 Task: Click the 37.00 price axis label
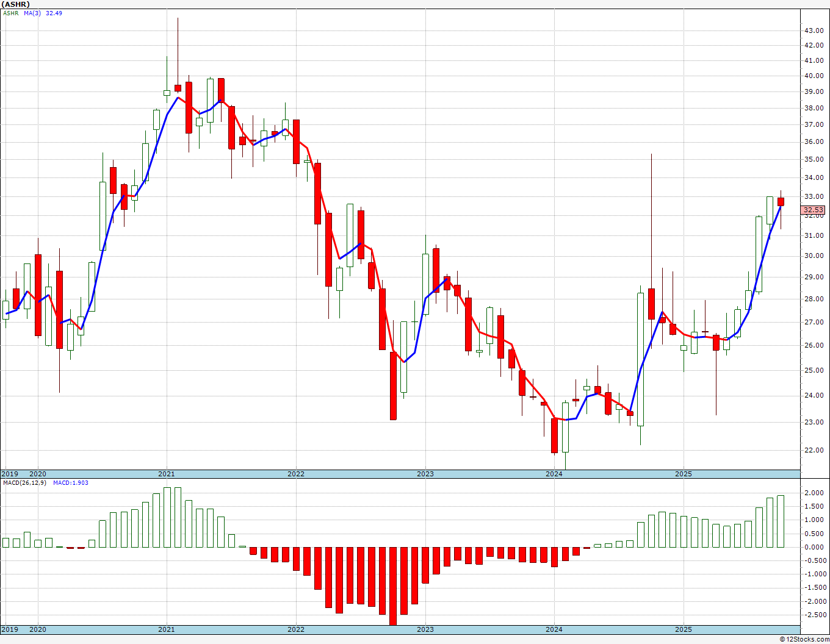pos(814,124)
